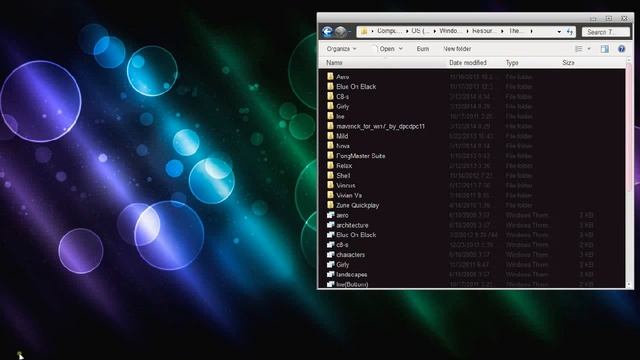Image resolution: width=640 pixels, height=360 pixels.
Task: Select the landscapes theme file icon
Action: click(331, 274)
